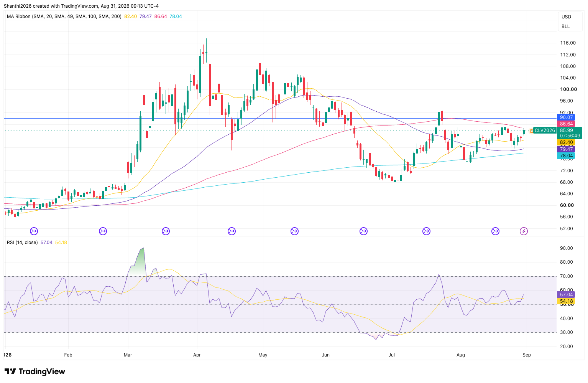Click the 116.00 price axis tick

tap(568, 43)
